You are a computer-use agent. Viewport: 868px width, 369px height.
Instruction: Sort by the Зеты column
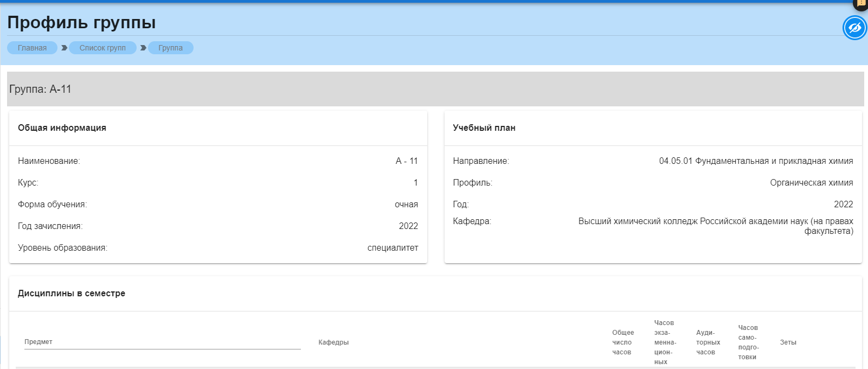788,342
